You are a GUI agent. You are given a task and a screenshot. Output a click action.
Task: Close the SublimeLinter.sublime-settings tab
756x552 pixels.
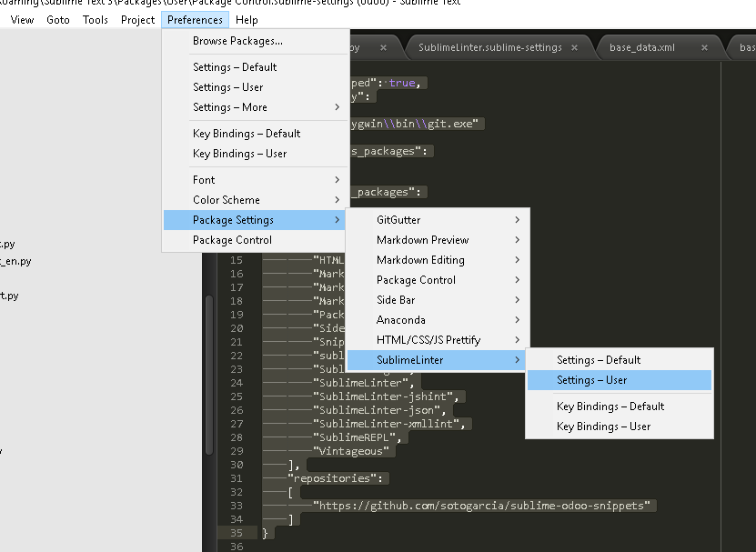574,47
